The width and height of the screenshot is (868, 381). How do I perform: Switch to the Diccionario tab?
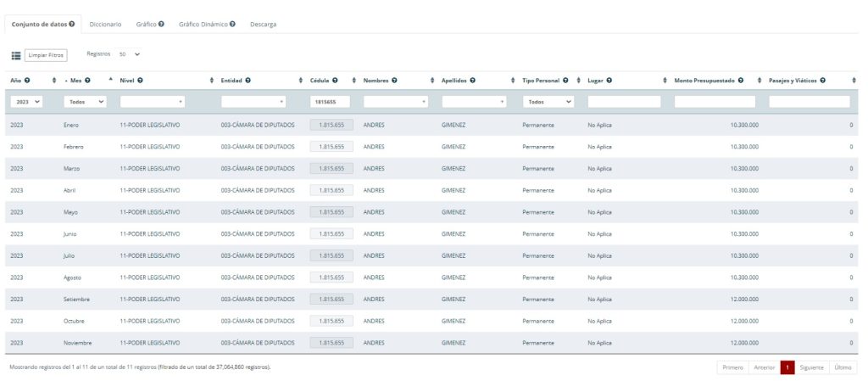point(105,25)
